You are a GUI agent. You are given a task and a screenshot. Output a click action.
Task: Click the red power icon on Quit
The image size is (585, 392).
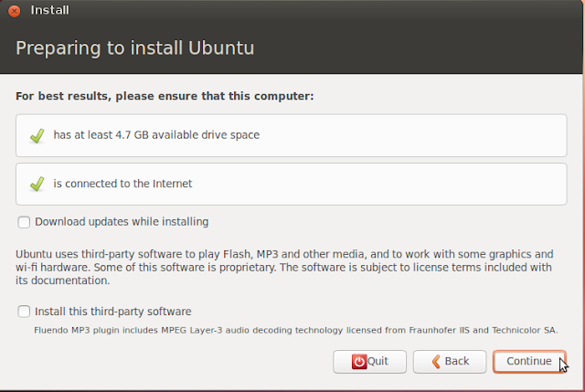pyautogui.click(x=359, y=361)
